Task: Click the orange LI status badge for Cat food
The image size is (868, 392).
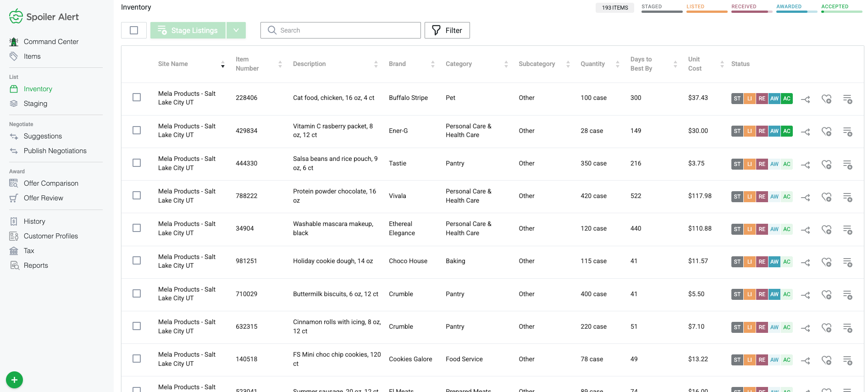Action: 749,99
